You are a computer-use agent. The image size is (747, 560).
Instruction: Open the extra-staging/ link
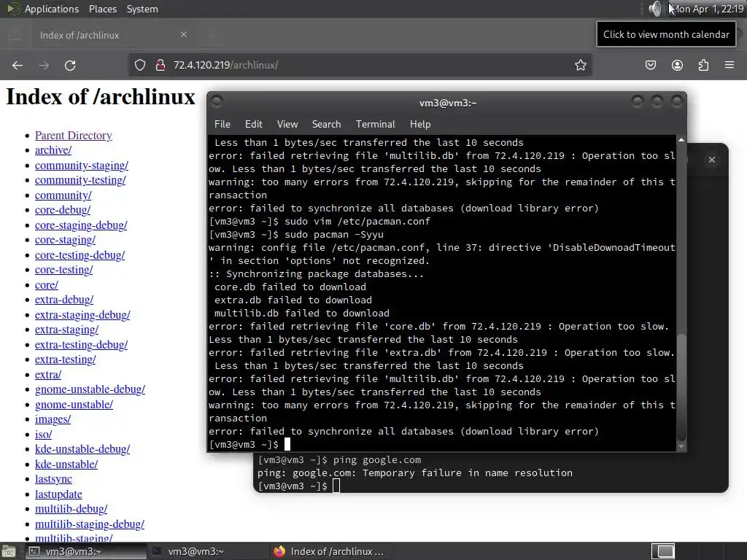pyautogui.click(x=66, y=330)
